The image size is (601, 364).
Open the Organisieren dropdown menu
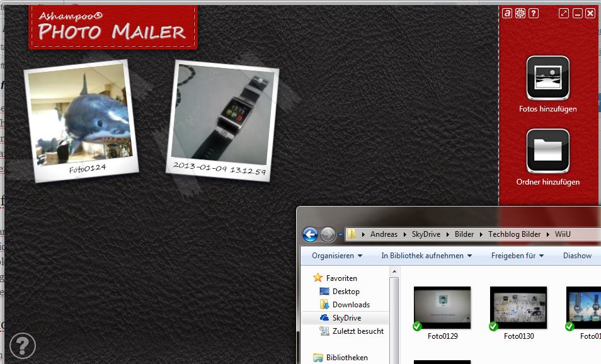(337, 256)
